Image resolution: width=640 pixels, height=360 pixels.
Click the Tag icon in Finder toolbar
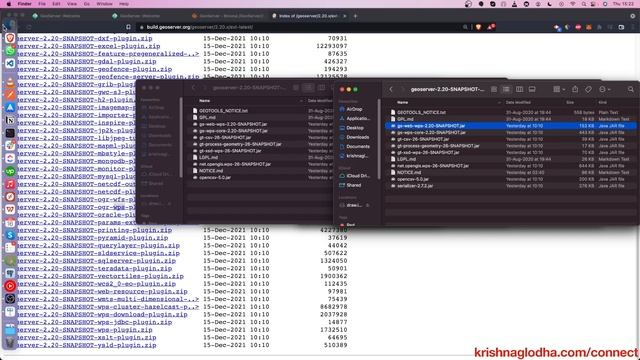588,89
